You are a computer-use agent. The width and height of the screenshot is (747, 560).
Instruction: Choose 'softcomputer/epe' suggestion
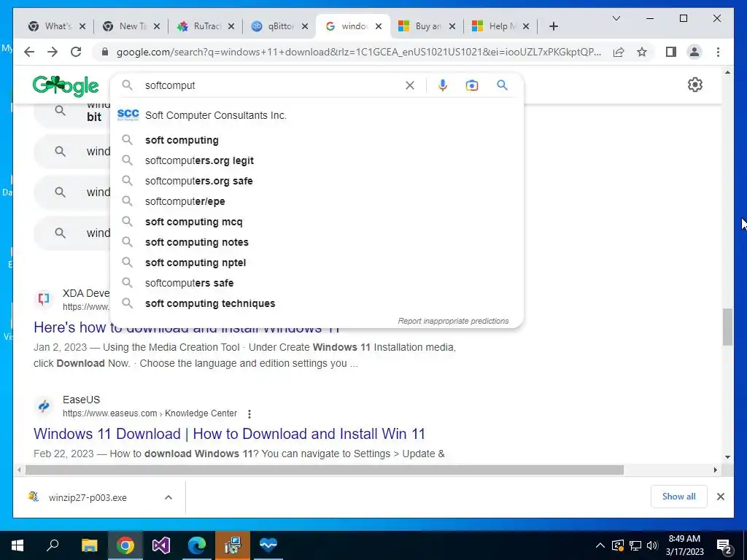(317, 201)
